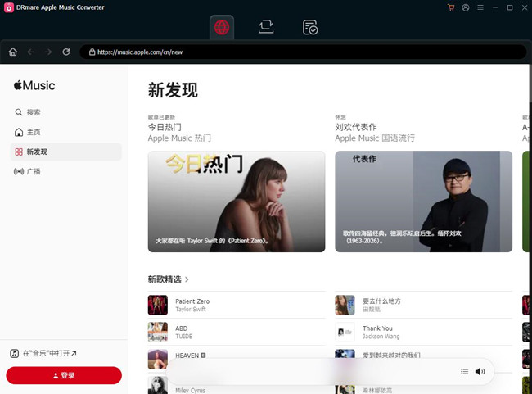Screen dimensions: 532x394
Task: Select the HEAVEN song title
Action: 187,356
